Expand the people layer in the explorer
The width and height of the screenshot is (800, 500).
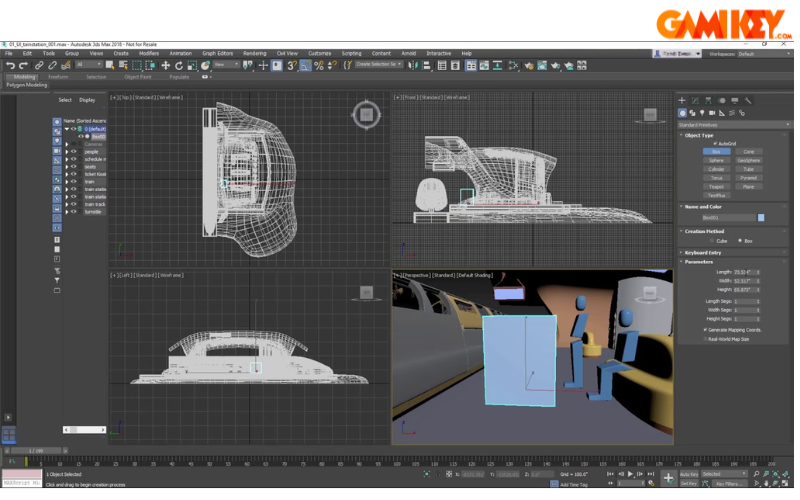coord(67,152)
